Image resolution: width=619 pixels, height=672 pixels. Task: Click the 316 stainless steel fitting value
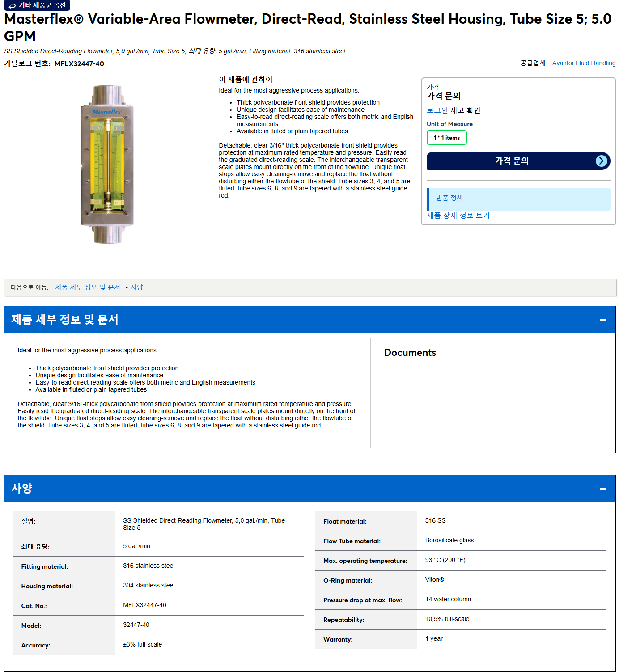coord(148,566)
